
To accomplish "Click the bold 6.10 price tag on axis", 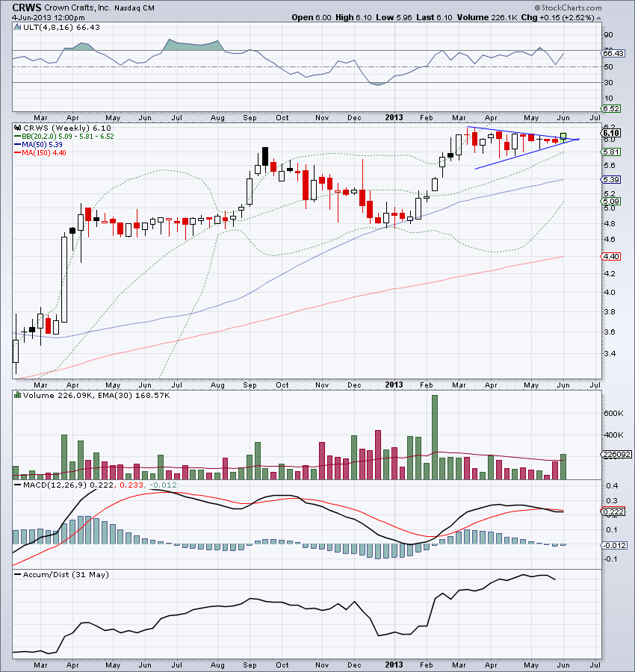I will 611,133.
